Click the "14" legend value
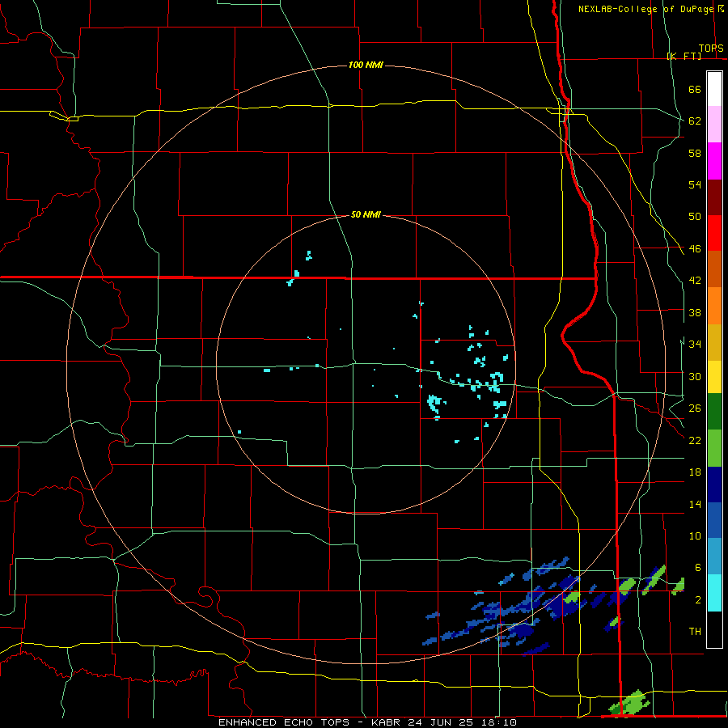 click(x=695, y=504)
